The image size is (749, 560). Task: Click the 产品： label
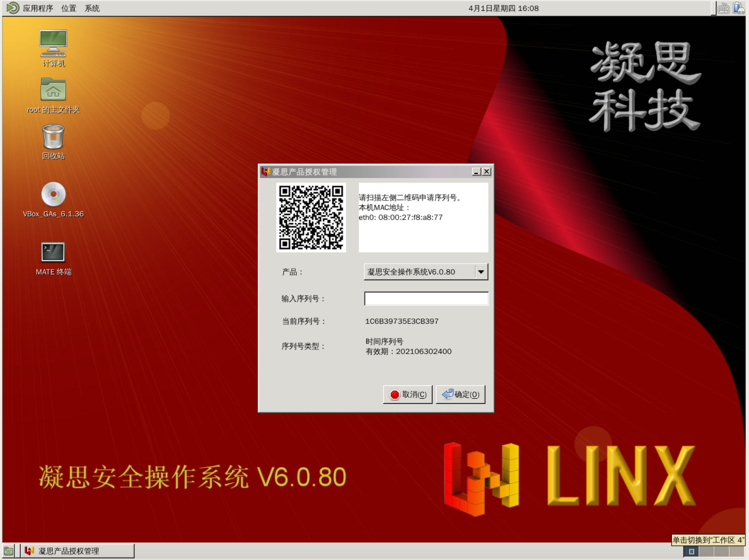pyautogui.click(x=292, y=272)
